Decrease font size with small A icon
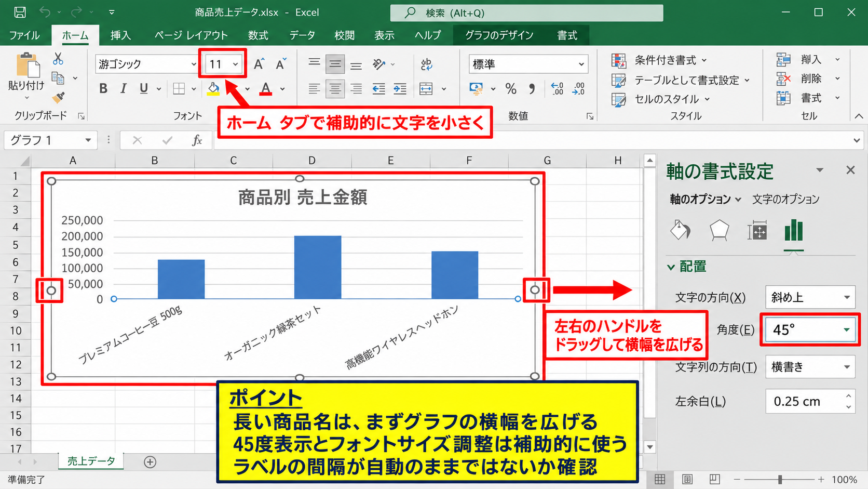Screen dimensions: 868x489 [x=281, y=64]
